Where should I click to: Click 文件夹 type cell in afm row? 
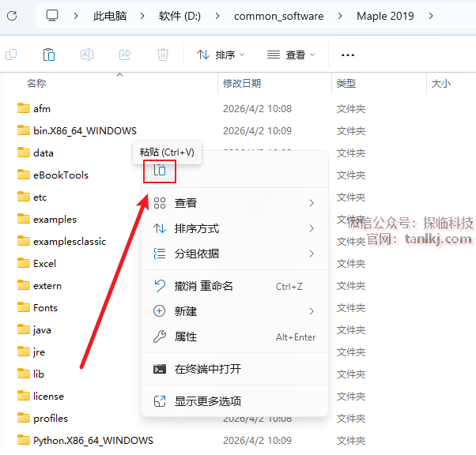tap(351, 108)
